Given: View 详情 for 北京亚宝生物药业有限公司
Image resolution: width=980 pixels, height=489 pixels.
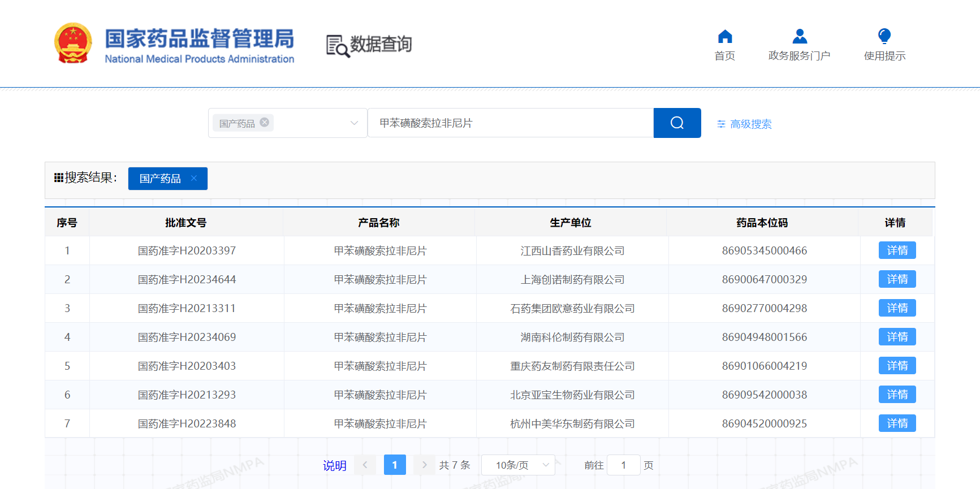Looking at the screenshot, I should 897,395.
